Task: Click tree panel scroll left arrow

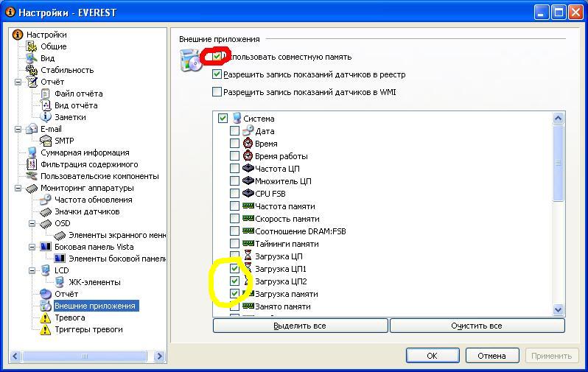Action: [15, 356]
